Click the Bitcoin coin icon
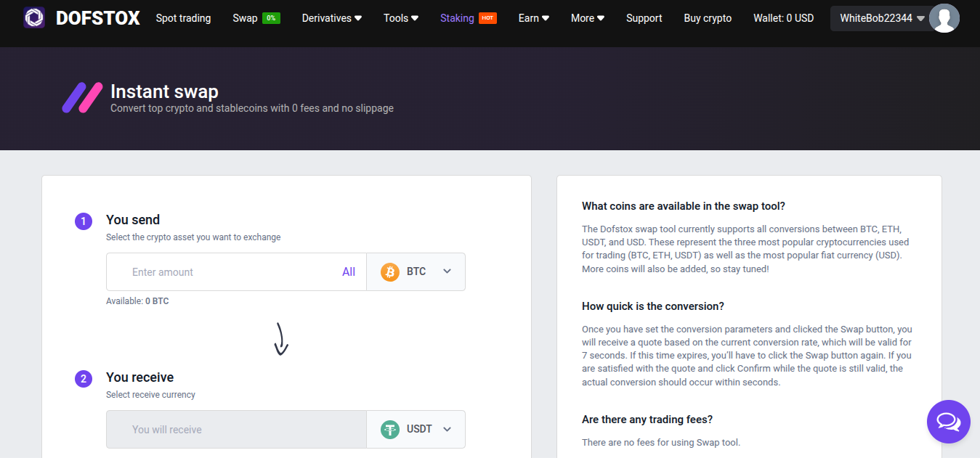The image size is (980, 458). 390,272
